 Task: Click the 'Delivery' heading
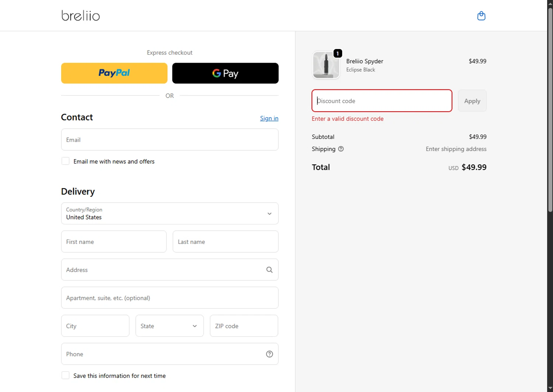tap(78, 192)
